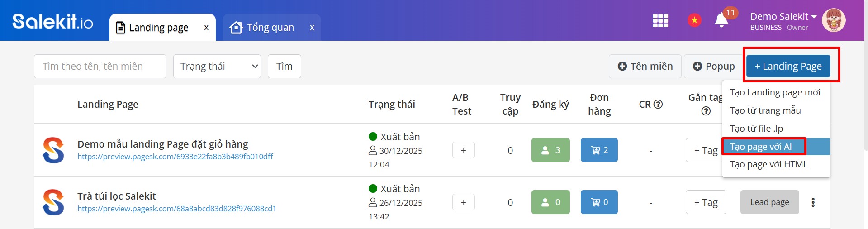The width and height of the screenshot is (868, 229).
Task: Click the Tìm search button
Action: pyautogui.click(x=285, y=67)
